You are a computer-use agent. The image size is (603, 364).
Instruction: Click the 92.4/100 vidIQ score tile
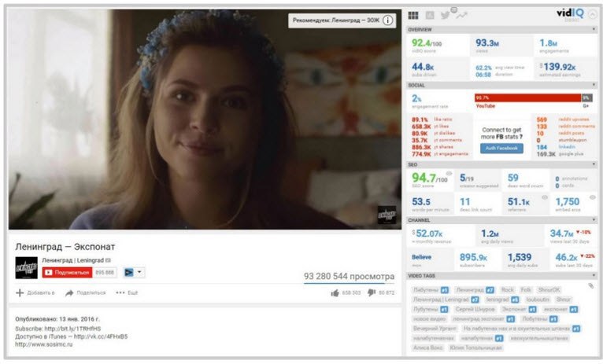pyautogui.click(x=438, y=46)
